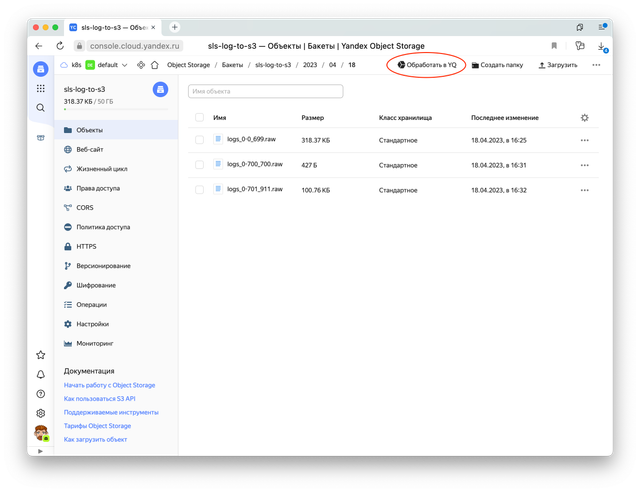Click the help question mark icon
This screenshot has height=492, width=640.
40,393
